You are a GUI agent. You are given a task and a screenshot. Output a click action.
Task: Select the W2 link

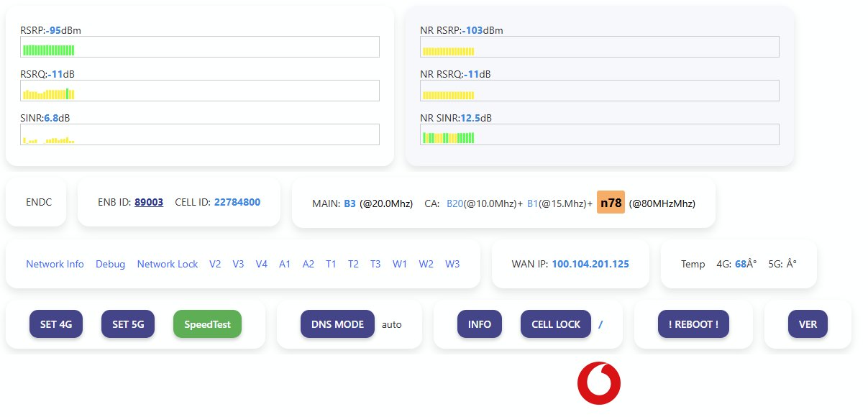point(426,264)
